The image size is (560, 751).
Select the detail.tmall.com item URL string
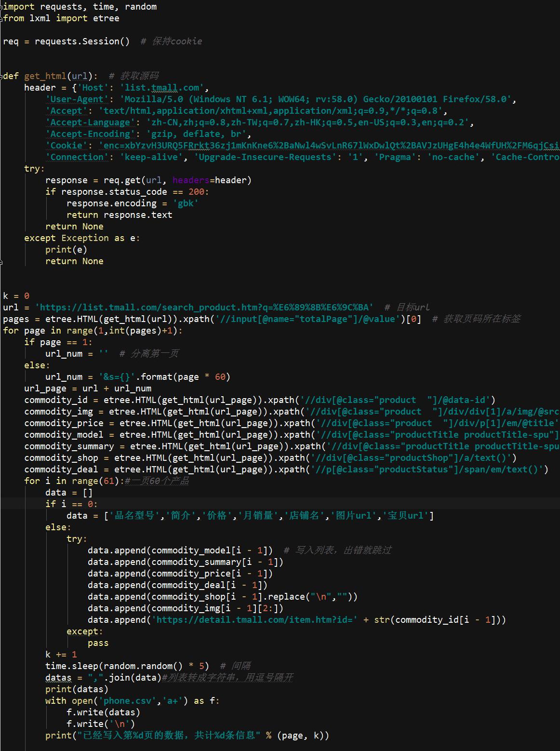click(x=254, y=620)
